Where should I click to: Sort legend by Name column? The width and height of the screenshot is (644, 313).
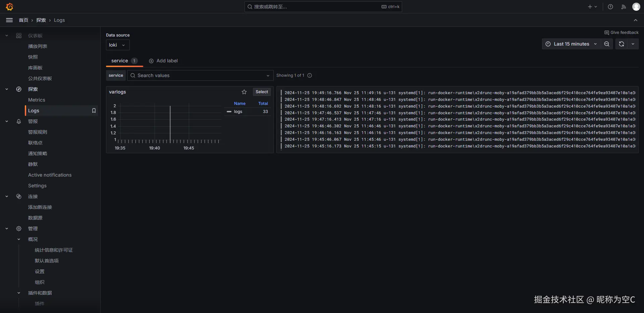pos(240,104)
